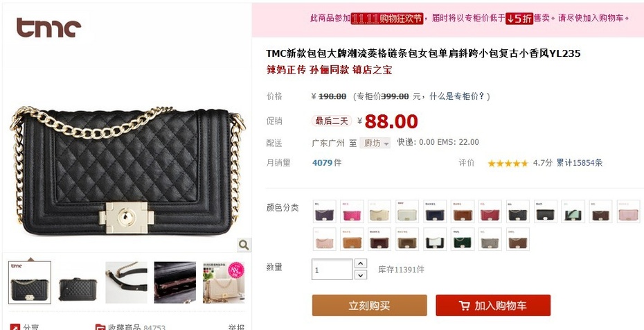Select the dark green bag color option
Image resolution: width=644 pixels, height=330 pixels.
463,239
